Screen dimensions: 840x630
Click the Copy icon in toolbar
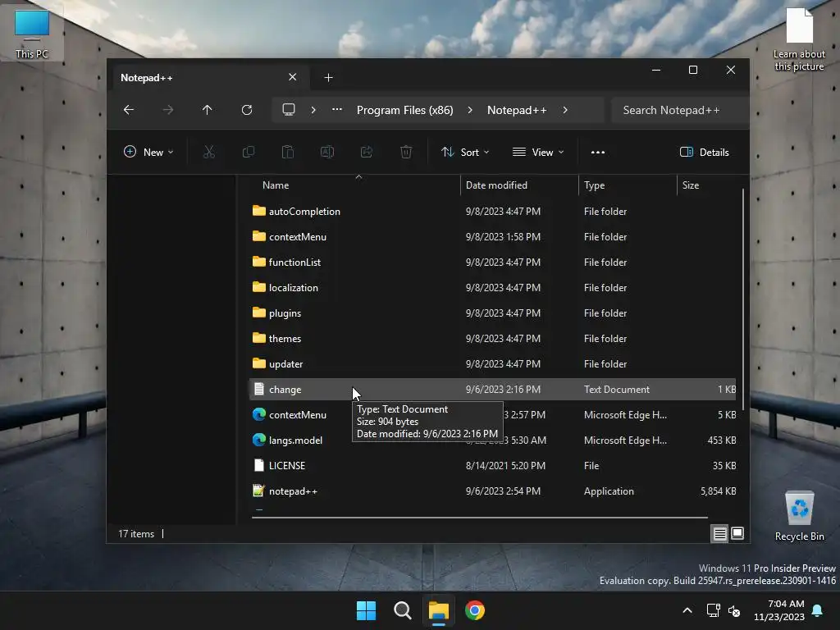tap(248, 152)
